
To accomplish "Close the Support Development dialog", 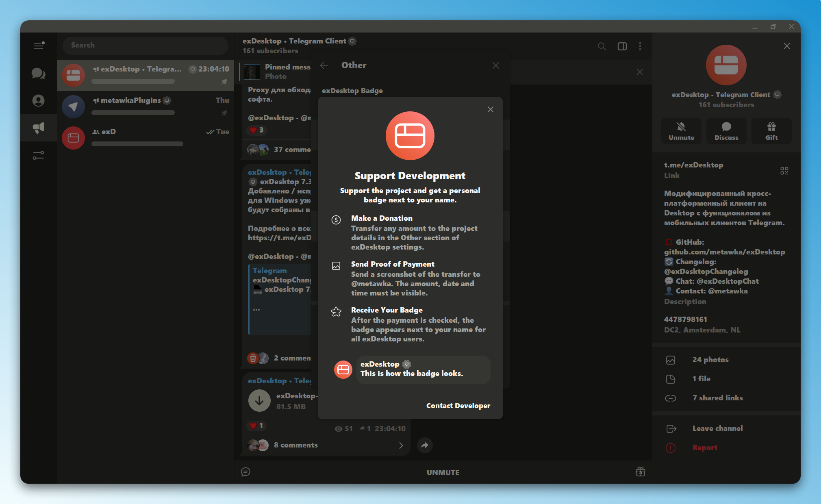I will pos(491,109).
